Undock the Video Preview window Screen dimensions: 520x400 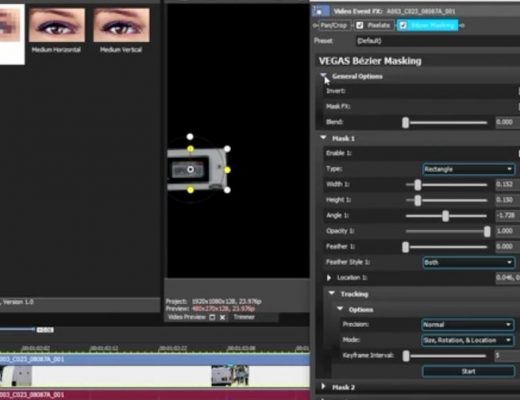[x=212, y=317]
